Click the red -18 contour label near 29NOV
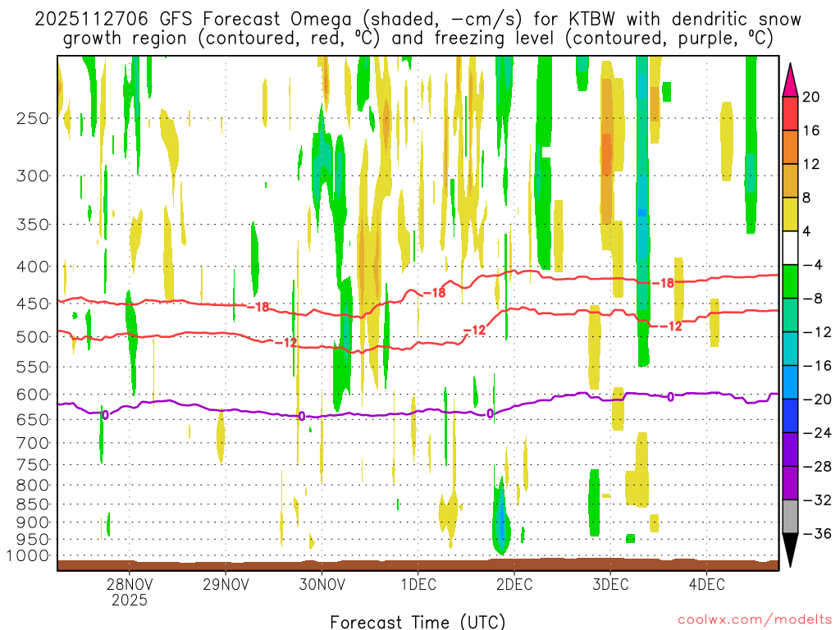840x630 pixels. pyautogui.click(x=258, y=307)
